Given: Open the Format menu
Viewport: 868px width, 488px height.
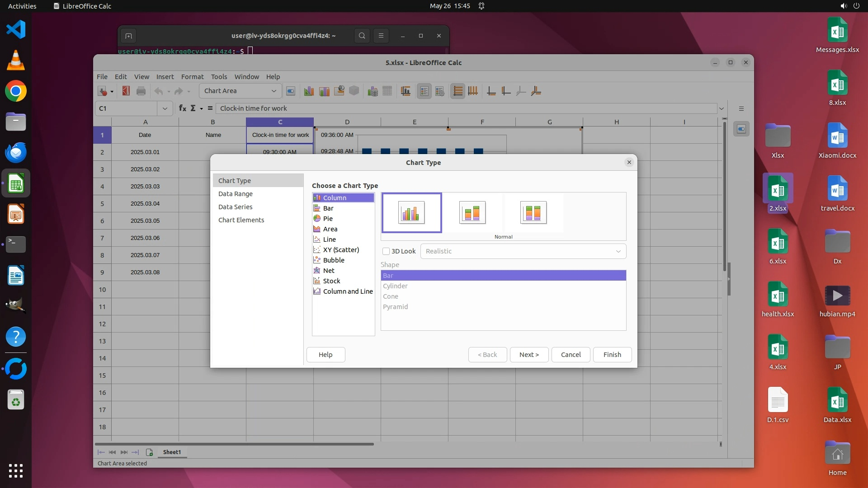Looking at the screenshot, I should tap(192, 77).
